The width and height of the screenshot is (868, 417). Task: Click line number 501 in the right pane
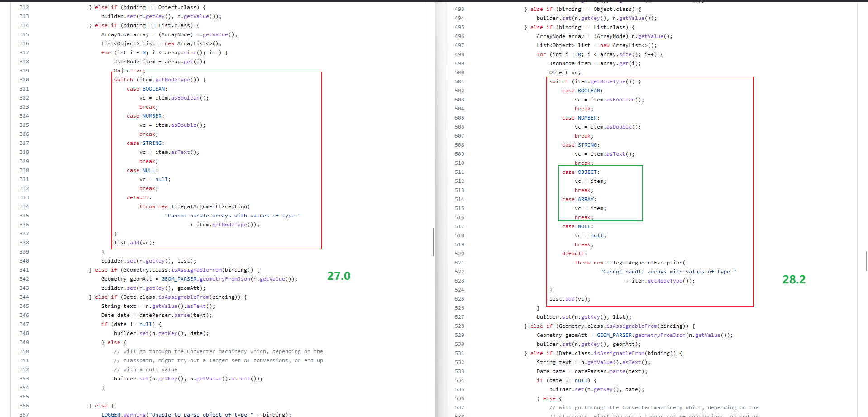[460, 81]
